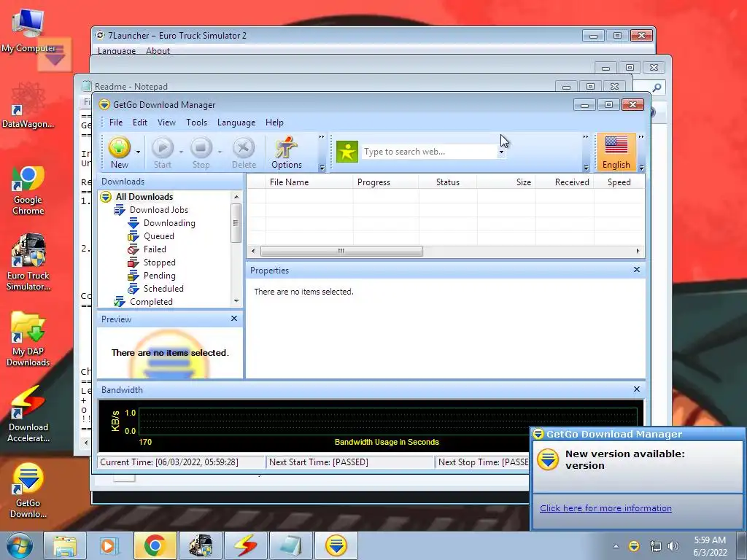Open the Help menu
Viewport: 747px width, 560px height.
pyautogui.click(x=274, y=122)
